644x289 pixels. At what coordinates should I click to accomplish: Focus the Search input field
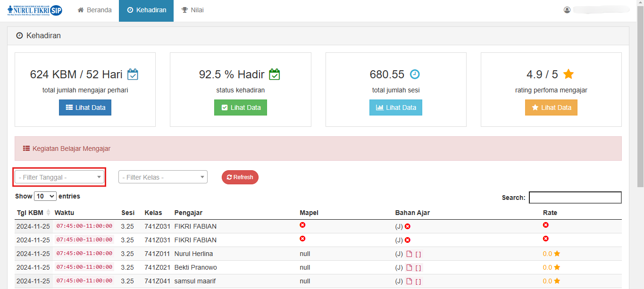(x=575, y=198)
